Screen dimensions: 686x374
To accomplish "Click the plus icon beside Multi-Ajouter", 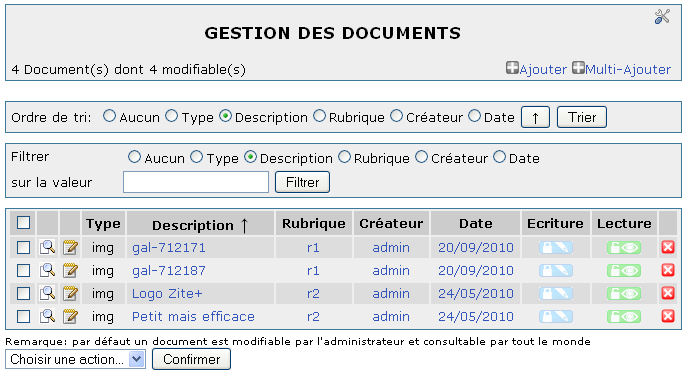I will tap(578, 68).
